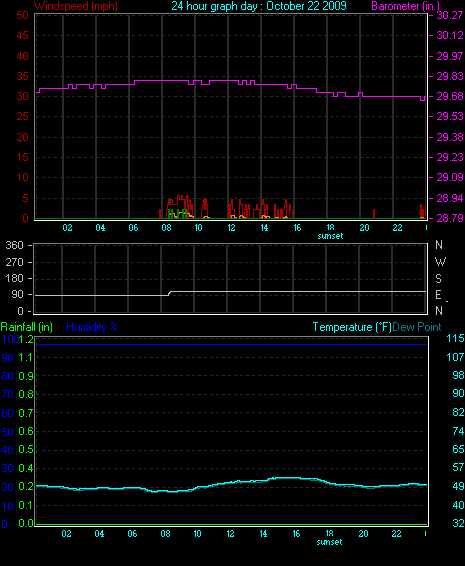Click the 30.27 barometer scale value
Viewport: 465px width, 566px height.
click(450, 15)
